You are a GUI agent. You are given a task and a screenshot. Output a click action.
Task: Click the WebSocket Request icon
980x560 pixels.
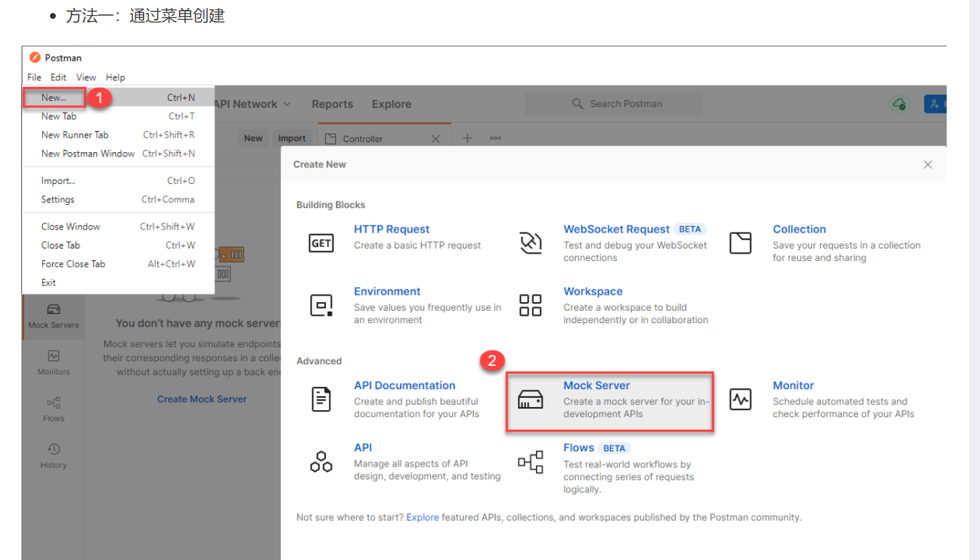(x=531, y=243)
